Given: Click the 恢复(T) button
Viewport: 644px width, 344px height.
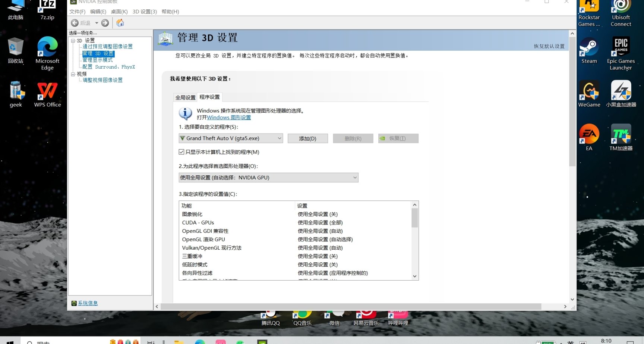Looking at the screenshot, I should click(398, 138).
